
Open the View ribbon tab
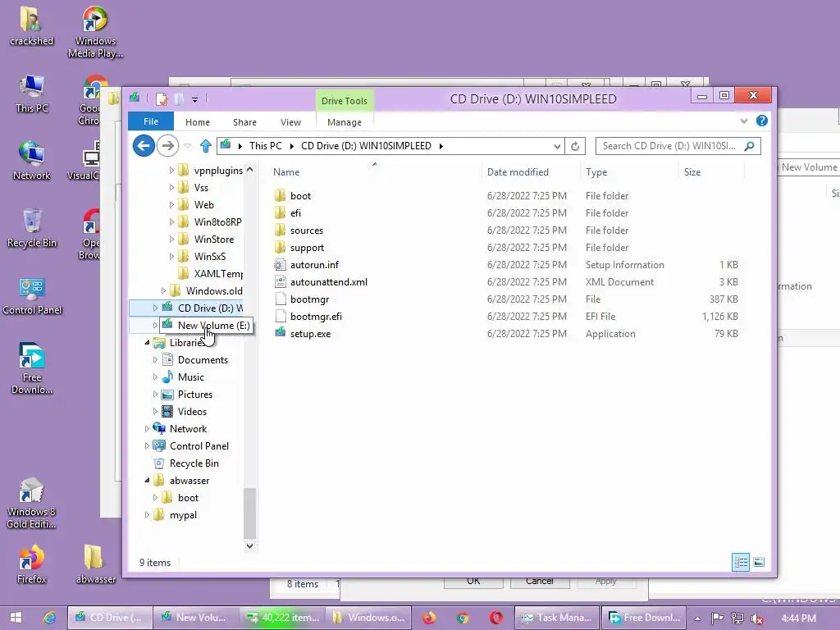click(x=290, y=122)
